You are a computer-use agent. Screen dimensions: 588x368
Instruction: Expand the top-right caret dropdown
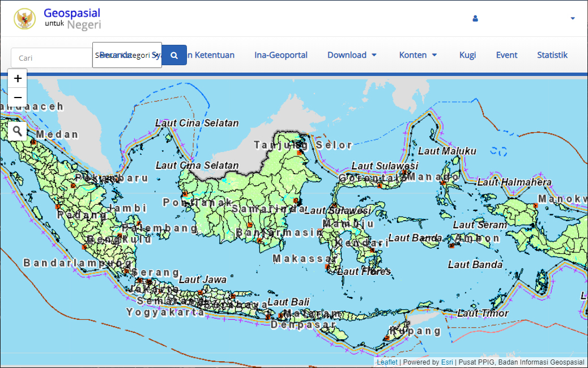point(573,18)
